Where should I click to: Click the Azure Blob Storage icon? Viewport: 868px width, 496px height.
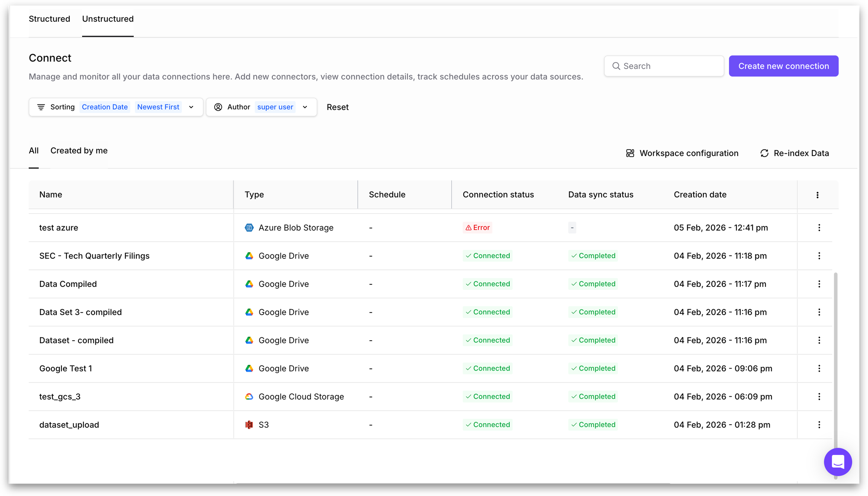point(249,228)
